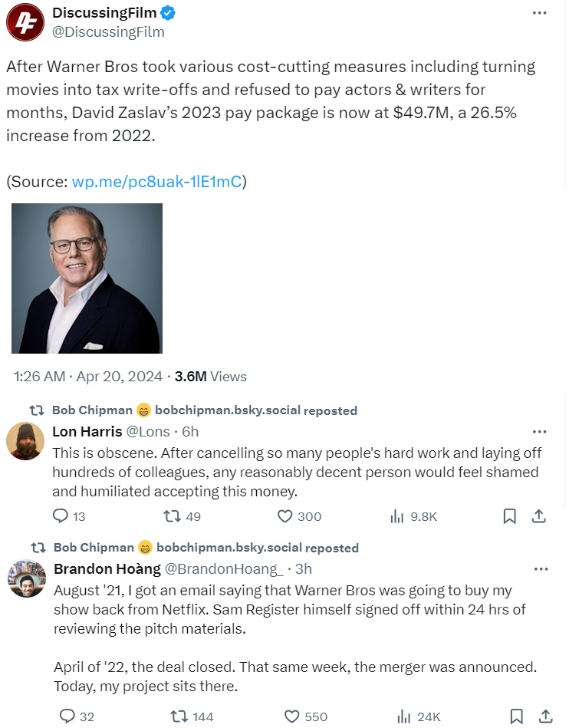Like Brandon Hoàng's tweet

pyautogui.click(x=291, y=716)
